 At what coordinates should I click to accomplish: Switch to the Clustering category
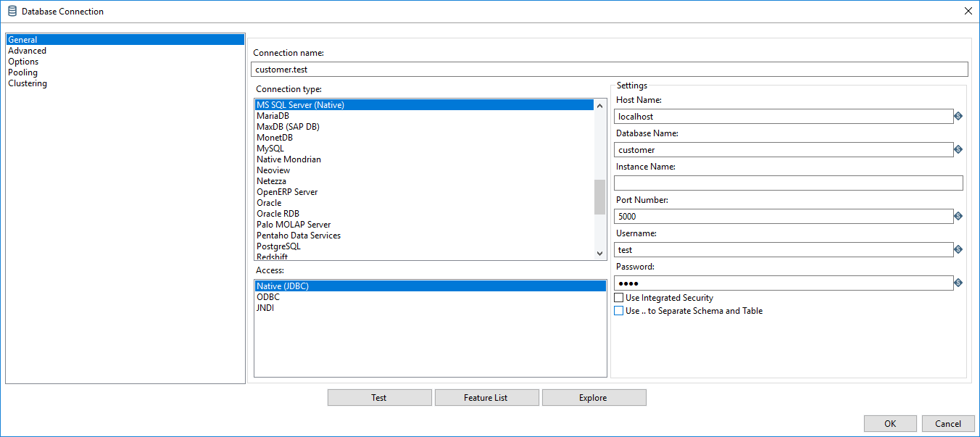[x=28, y=83]
